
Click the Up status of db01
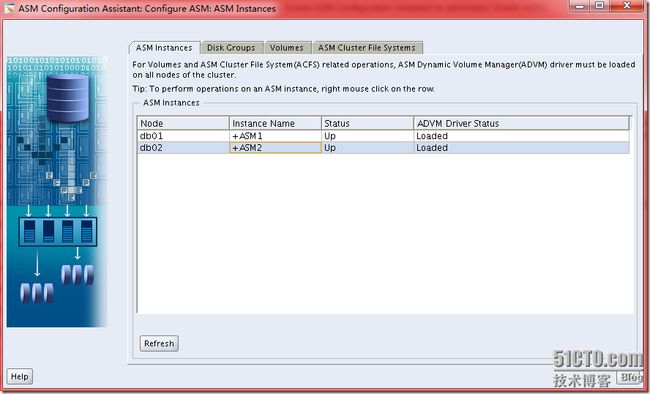coord(367,136)
